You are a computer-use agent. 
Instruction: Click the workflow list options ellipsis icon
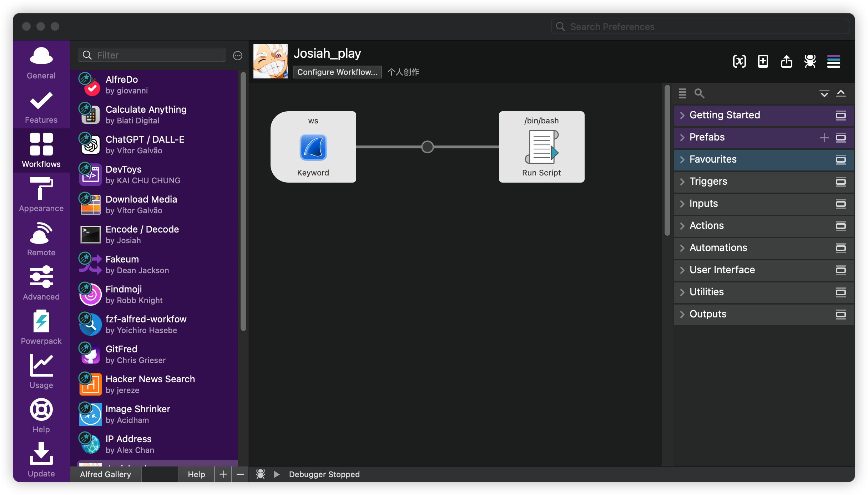238,56
